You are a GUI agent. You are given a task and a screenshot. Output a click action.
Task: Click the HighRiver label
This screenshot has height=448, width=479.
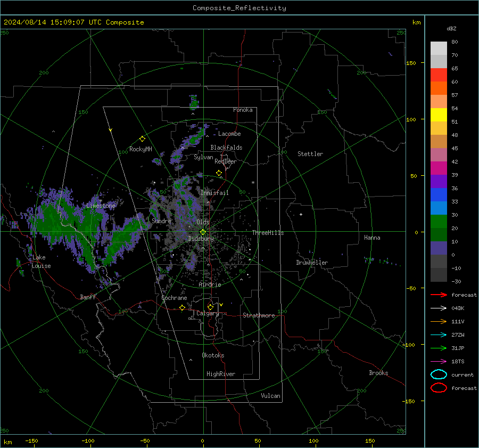point(221,374)
